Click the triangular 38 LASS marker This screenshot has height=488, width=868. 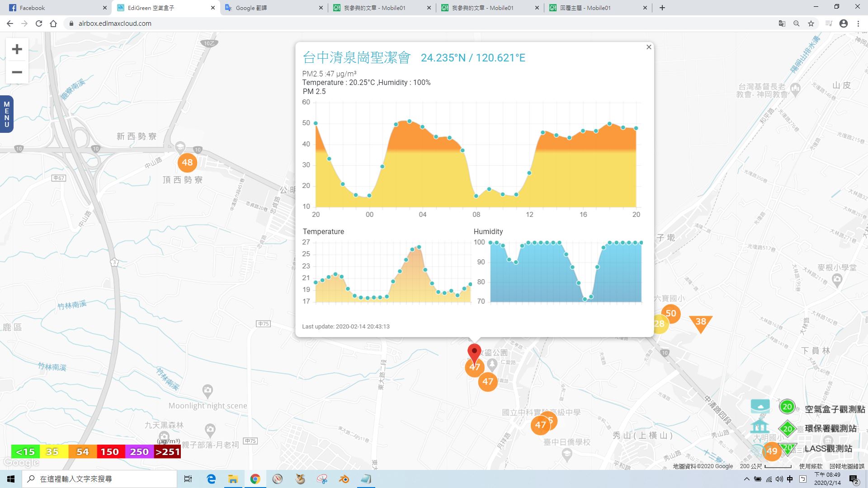click(x=701, y=322)
